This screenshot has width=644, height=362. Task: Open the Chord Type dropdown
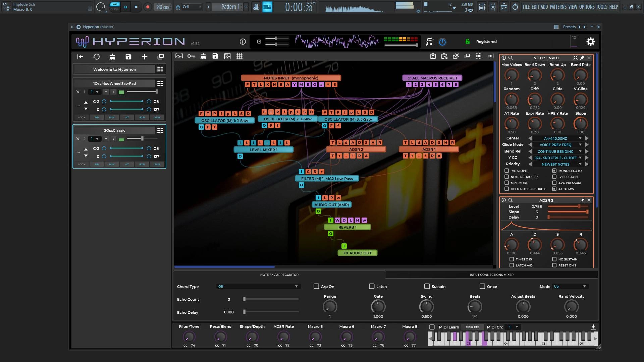click(x=258, y=286)
